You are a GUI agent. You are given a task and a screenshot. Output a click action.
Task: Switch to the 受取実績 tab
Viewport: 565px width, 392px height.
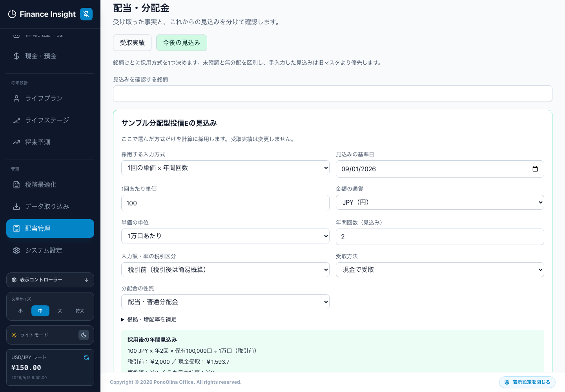coord(132,43)
